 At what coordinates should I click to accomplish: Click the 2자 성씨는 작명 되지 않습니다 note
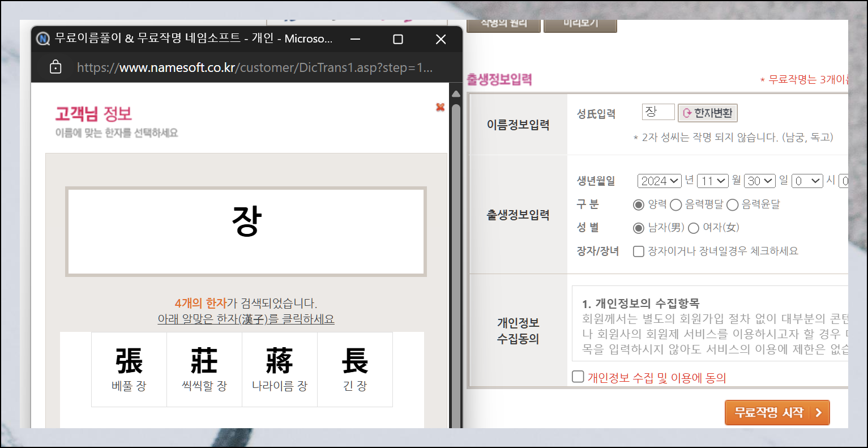pyautogui.click(x=733, y=137)
